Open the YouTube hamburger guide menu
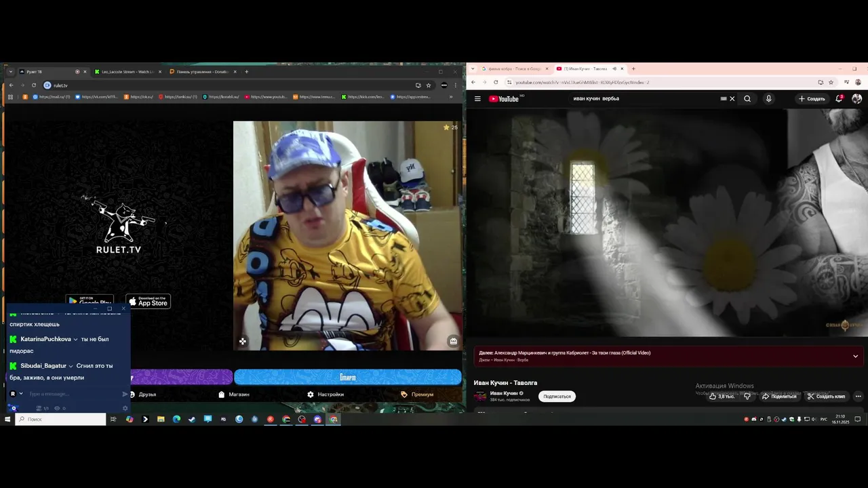Screen dimensions: 868x488 click(477, 98)
